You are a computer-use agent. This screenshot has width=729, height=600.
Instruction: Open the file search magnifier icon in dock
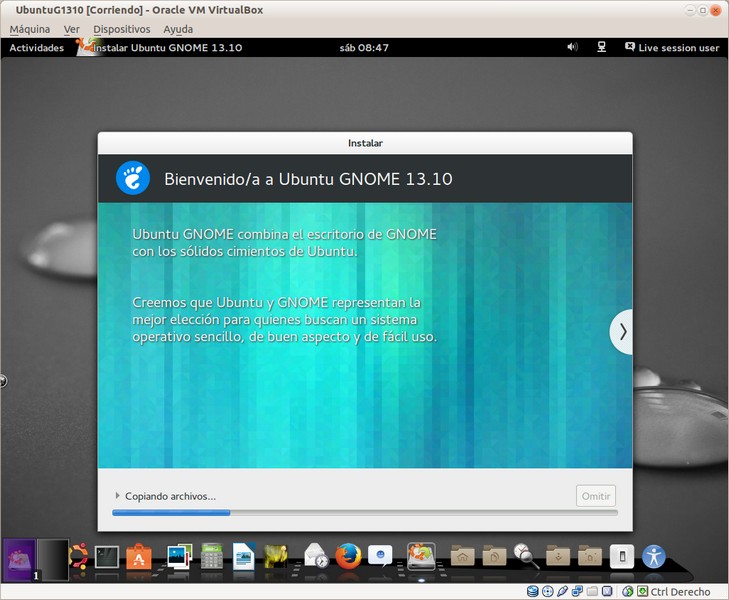tap(526, 556)
